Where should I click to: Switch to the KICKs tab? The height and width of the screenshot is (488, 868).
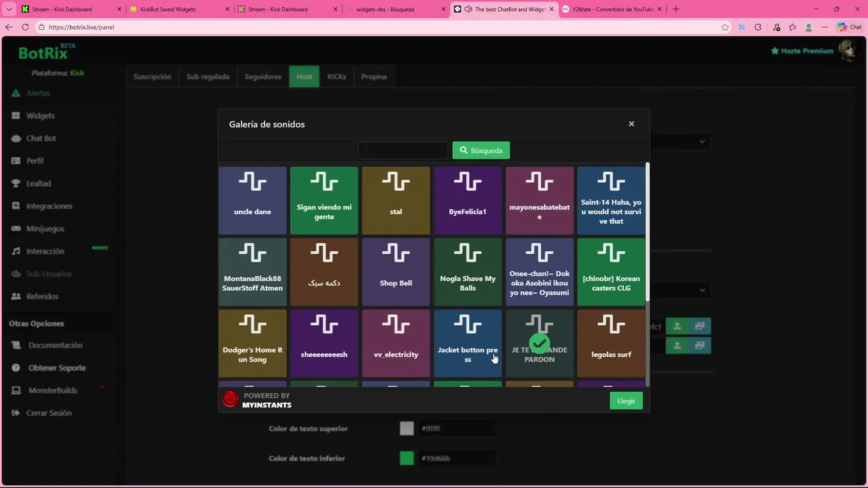pos(336,77)
